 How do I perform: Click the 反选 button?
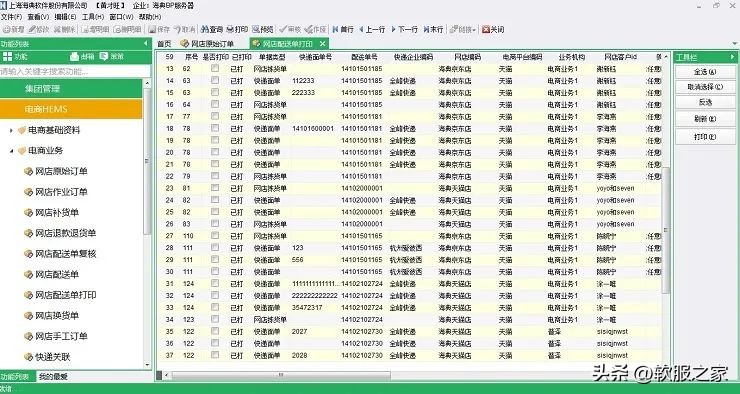[x=705, y=102]
